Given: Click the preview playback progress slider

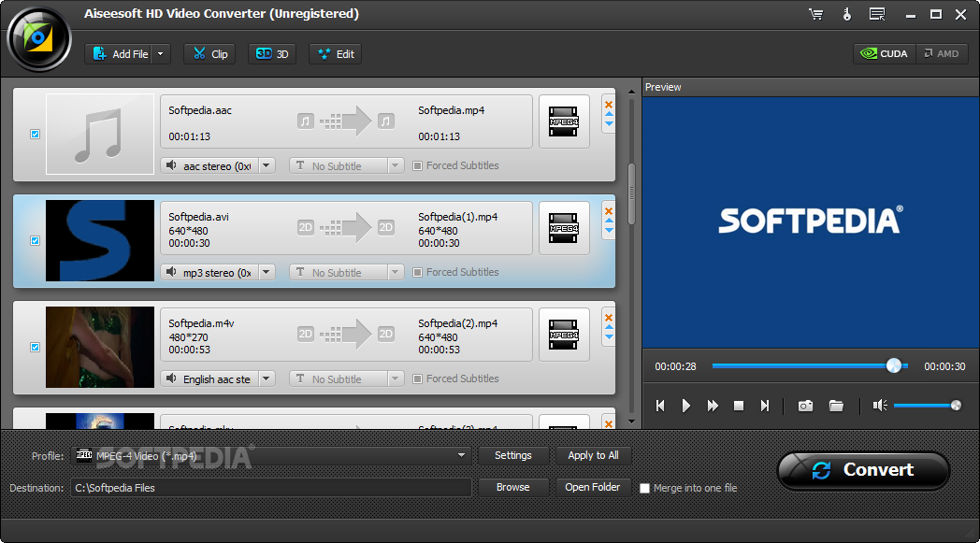Looking at the screenshot, I should coord(810,366).
